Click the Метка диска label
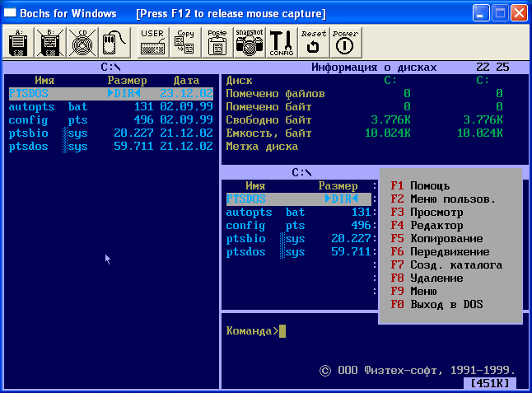 (262, 147)
